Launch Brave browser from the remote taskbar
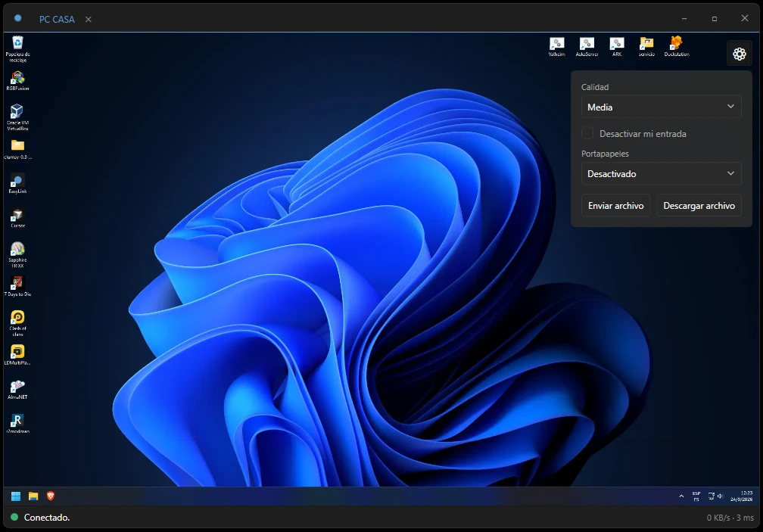763x532 pixels. [51, 496]
